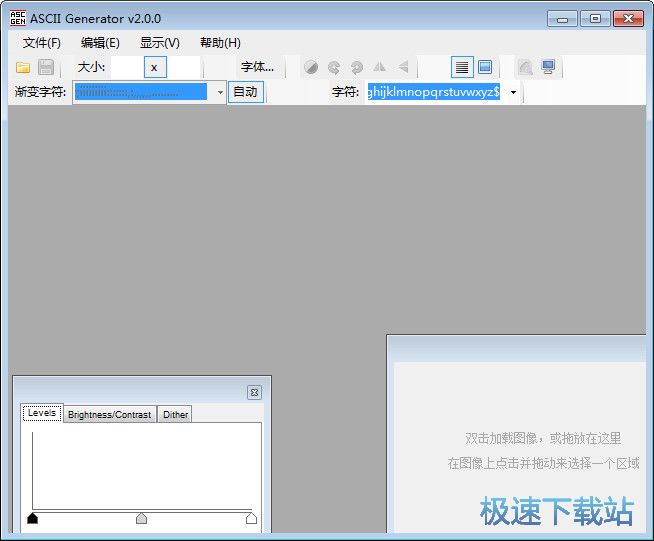Expand the 渐变字符 ramp dropdown
The image size is (654, 541).
[x=220, y=92]
